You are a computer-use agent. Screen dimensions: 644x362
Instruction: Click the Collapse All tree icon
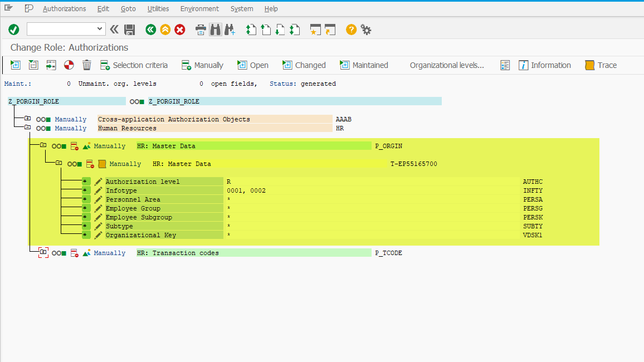point(33,65)
